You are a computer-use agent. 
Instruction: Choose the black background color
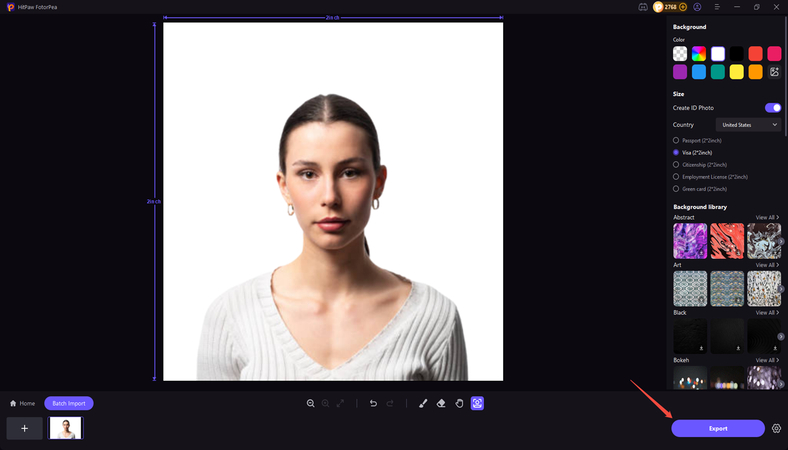point(737,53)
